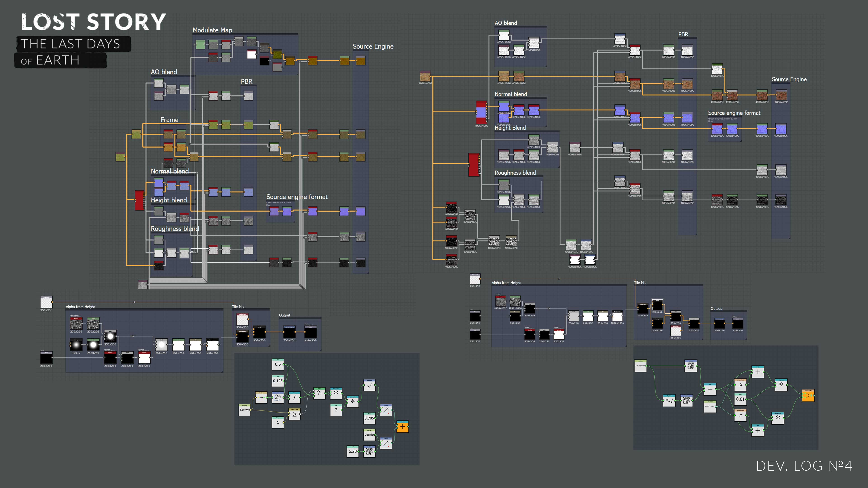Click the Swizzle .X node
868x488 pixels.
click(x=740, y=385)
